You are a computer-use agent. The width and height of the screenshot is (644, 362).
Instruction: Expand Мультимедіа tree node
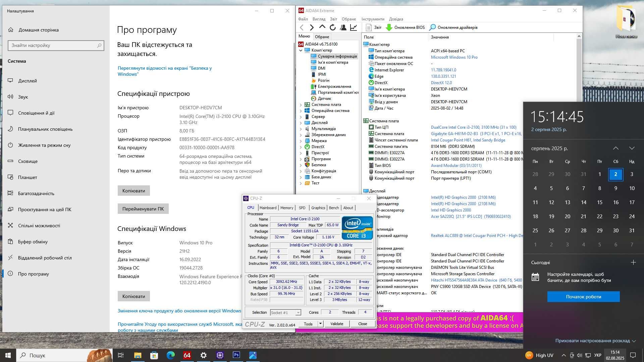[301, 129]
